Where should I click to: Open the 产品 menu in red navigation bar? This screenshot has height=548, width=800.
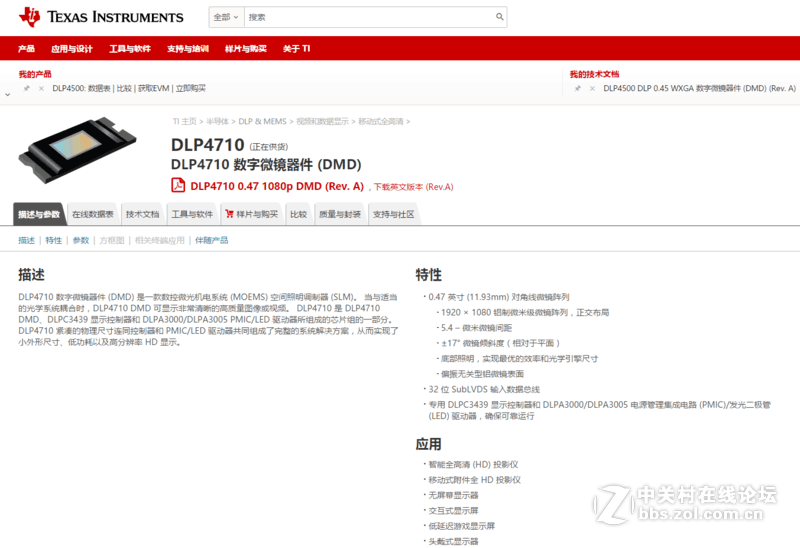(x=26, y=49)
